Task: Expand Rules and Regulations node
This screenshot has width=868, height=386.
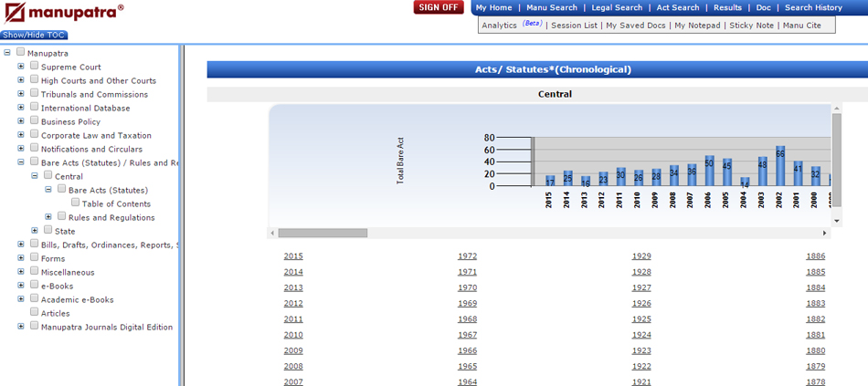Action: click(48, 217)
